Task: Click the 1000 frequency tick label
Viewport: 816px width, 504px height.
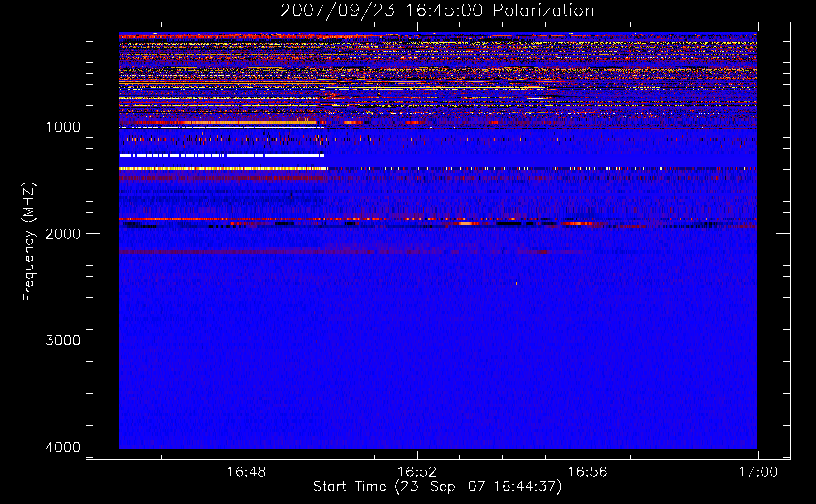Action: point(63,127)
